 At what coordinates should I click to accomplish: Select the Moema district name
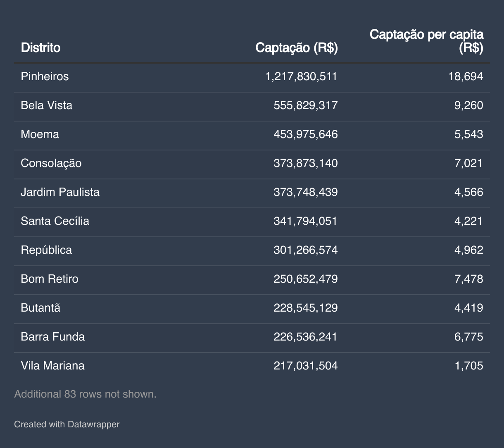pos(40,134)
